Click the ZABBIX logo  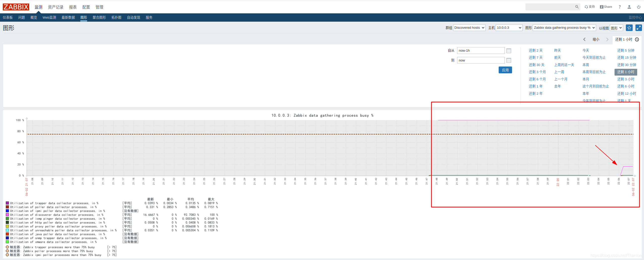[16, 7]
